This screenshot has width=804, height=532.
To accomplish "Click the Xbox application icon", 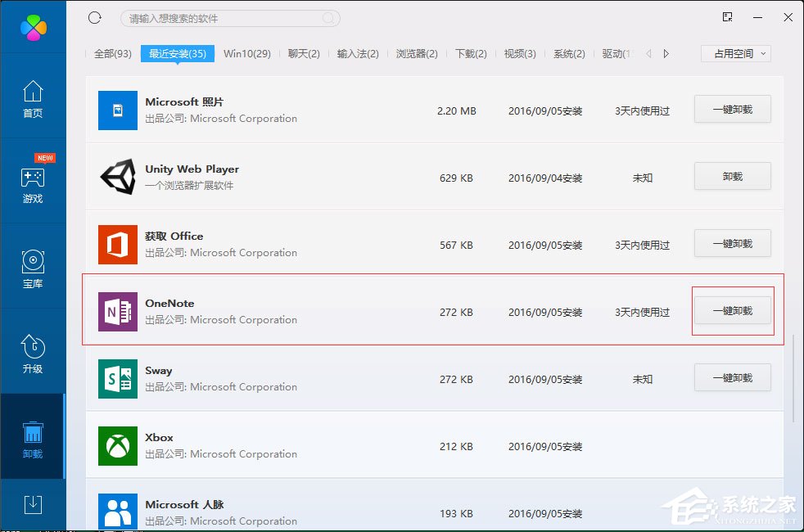I will click(117, 445).
